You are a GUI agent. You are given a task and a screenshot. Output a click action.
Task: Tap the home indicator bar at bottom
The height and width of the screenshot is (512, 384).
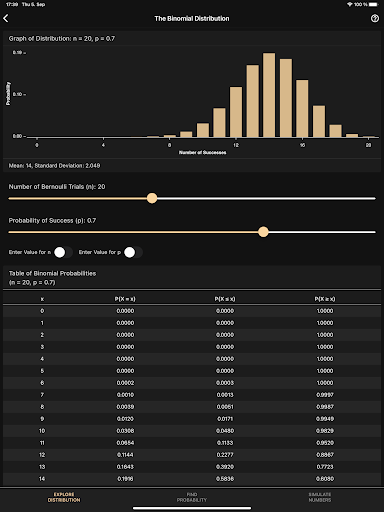[x=192, y=508]
